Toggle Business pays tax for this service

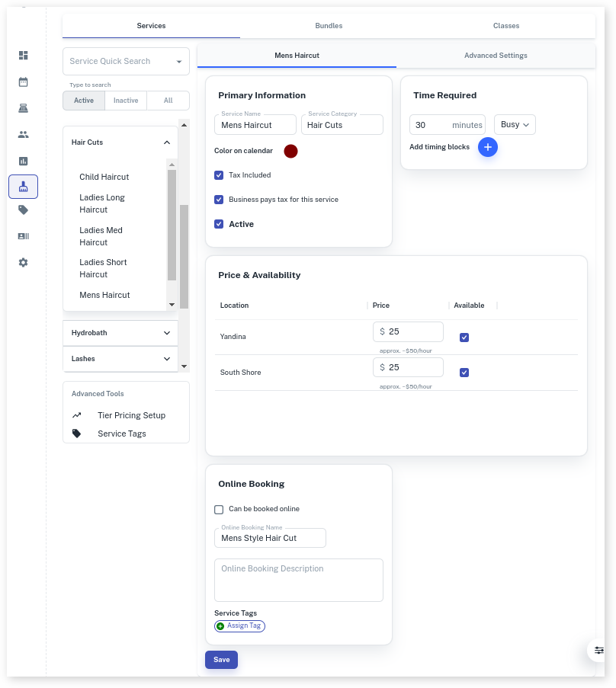219,200
